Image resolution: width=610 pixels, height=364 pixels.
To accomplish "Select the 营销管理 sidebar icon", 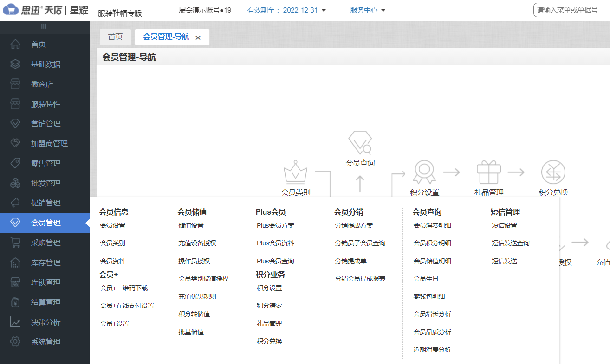I will click(x=16, y=123).
